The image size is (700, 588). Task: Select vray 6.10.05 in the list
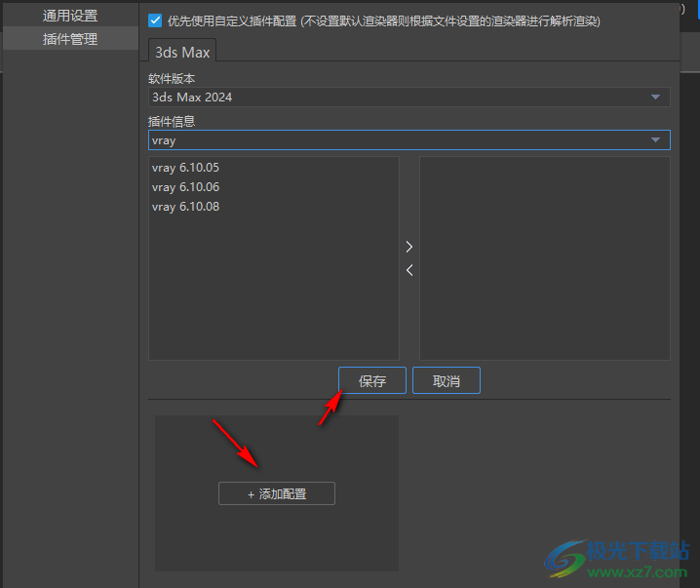185,168
